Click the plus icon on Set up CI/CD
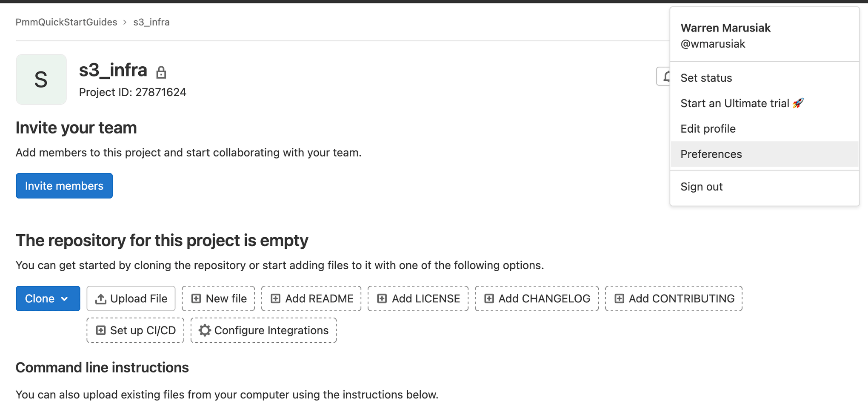The width and height of the screenshot is (868, 412). pos(100,330)
